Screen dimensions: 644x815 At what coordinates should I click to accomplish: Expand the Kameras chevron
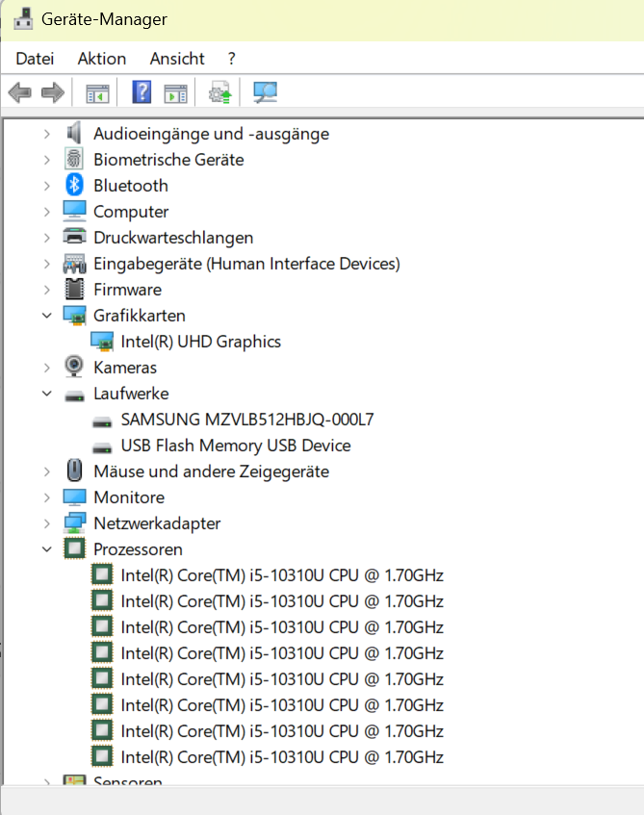coord(47,368)
